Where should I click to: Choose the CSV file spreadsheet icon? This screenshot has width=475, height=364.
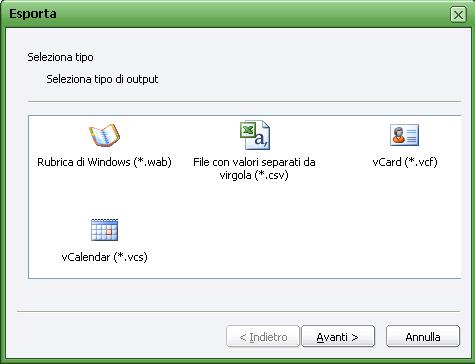tap(255, 135)
